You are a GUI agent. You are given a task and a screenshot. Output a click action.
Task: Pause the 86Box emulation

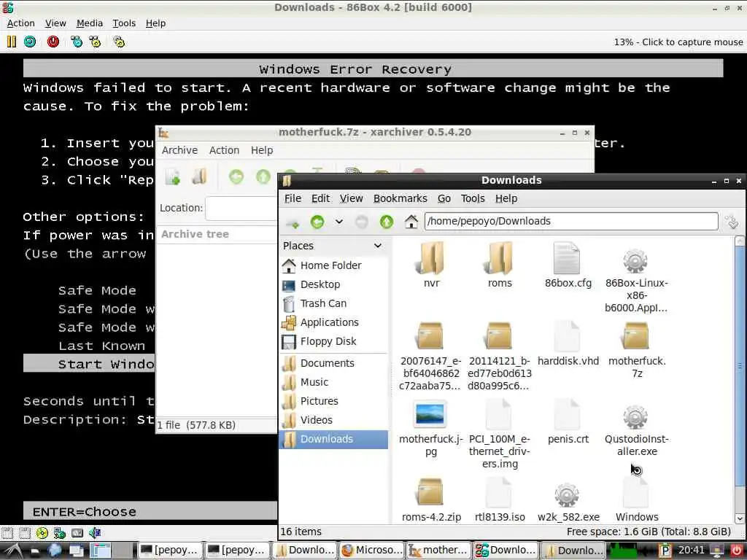coord(12,42)
